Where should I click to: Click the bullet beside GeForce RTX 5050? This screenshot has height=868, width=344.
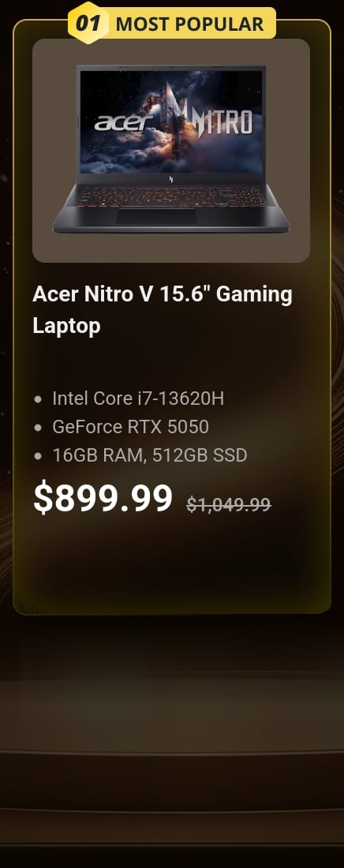click(x=38, y=428)
